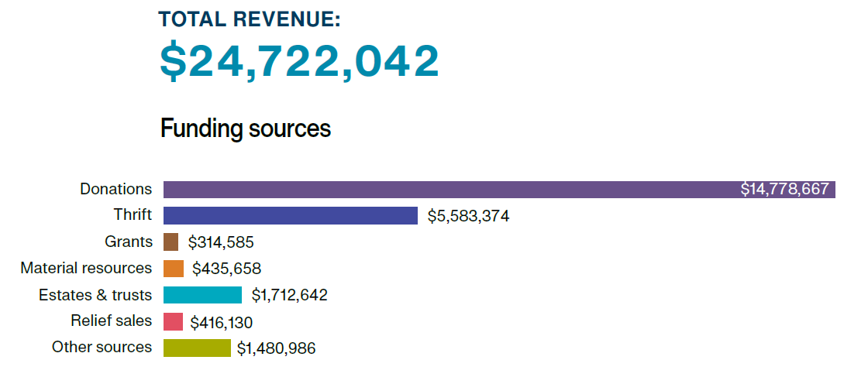This screenshot has width=868, height=384.
Task: Select the Funding sources heading
Action: (246, 129)
